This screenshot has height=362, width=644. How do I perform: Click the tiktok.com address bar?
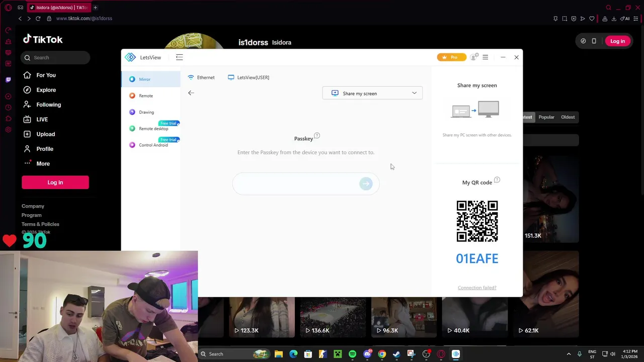(84, 19)
